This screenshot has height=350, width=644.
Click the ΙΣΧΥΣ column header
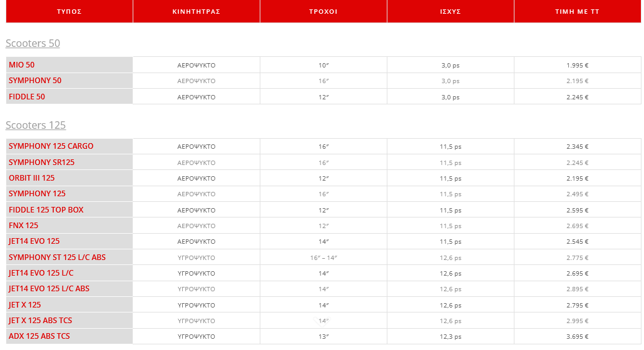point(451,11)
